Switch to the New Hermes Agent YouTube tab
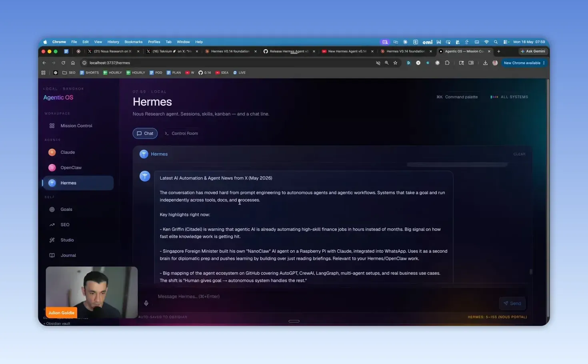This screenshot has height=364, width=588. (347, 51)
